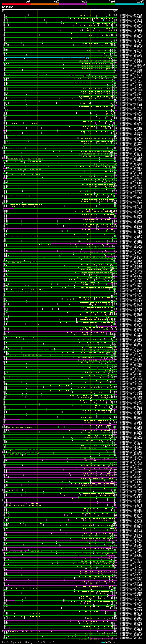The height and width of the screenshot is (644, 146).
Task: Click the label UniRef100_C7J4A7
Action: coord(131,228)
